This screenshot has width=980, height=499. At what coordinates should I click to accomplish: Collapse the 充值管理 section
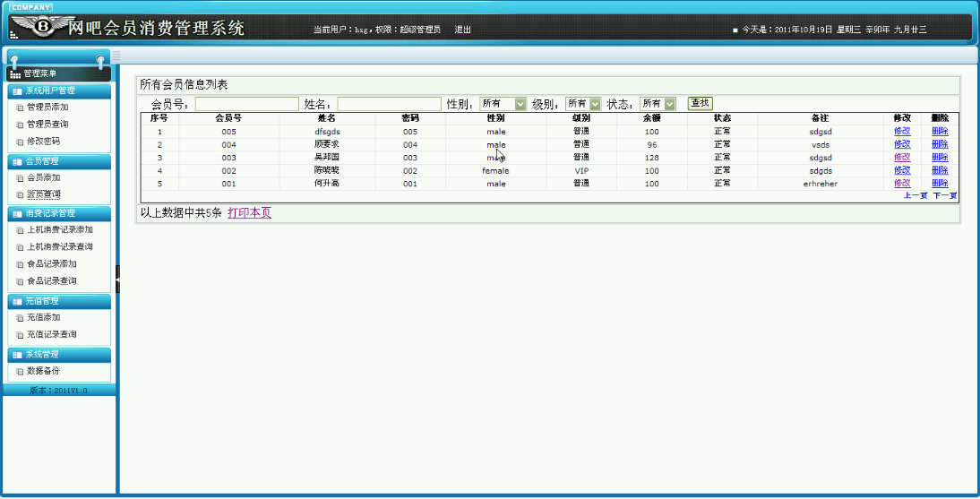click(59, 301)
